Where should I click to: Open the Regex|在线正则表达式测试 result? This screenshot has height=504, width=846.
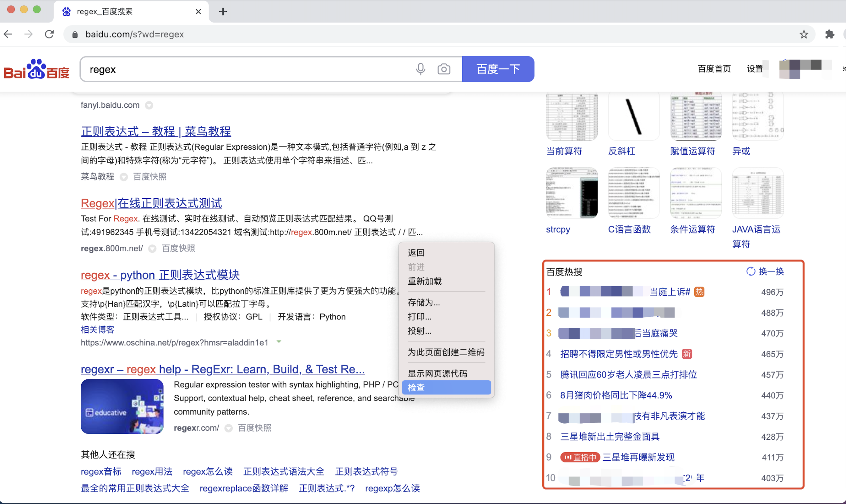(151, 203)
